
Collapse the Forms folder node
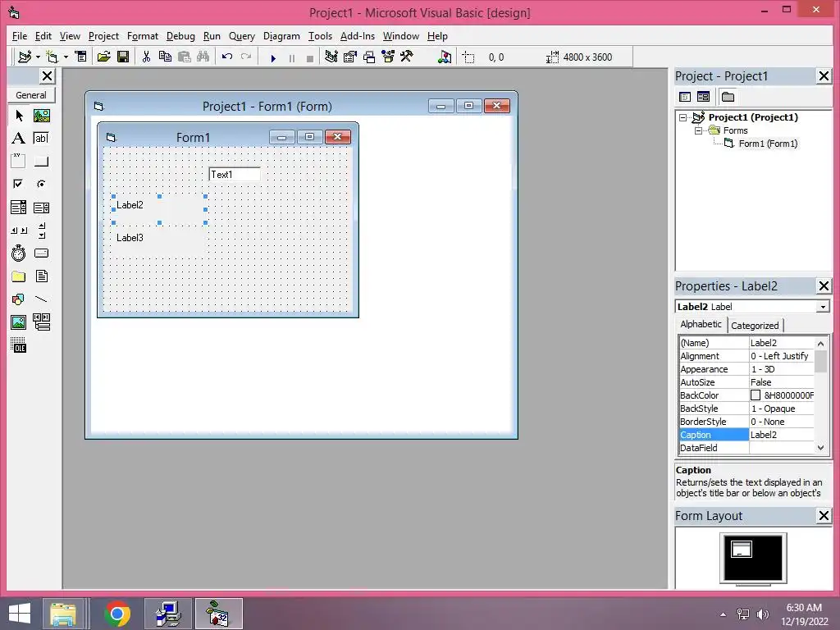[699, 130]
